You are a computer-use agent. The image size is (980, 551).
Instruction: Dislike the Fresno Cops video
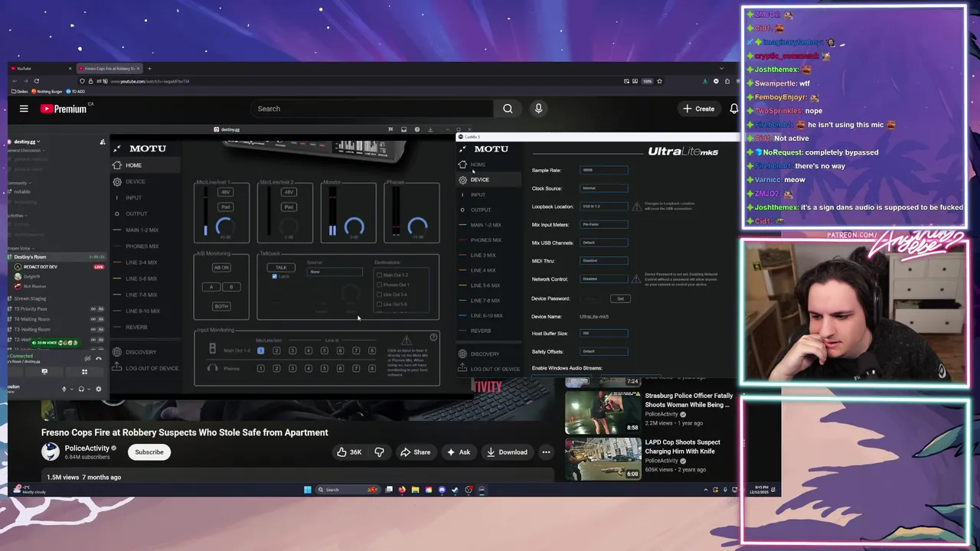[379, 452]
